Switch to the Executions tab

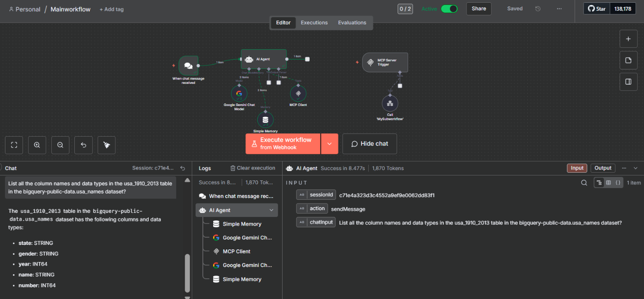[314, 23]
